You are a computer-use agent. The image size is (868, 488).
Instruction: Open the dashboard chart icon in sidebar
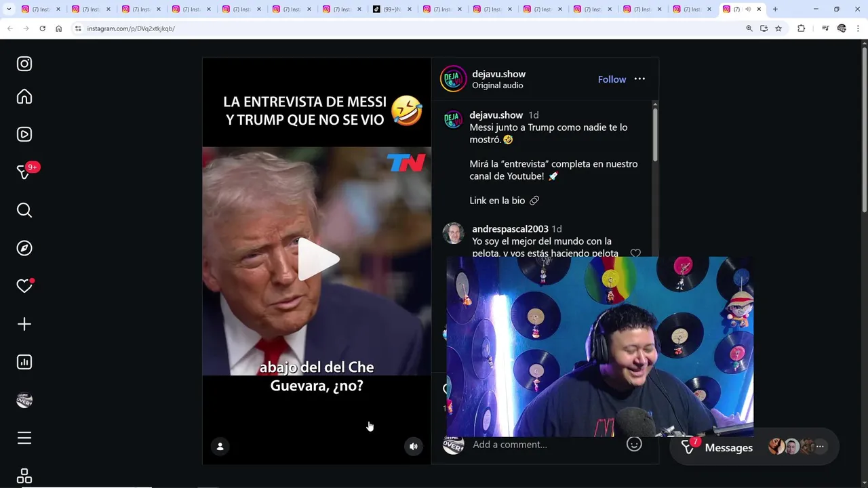tap(24, 362)
